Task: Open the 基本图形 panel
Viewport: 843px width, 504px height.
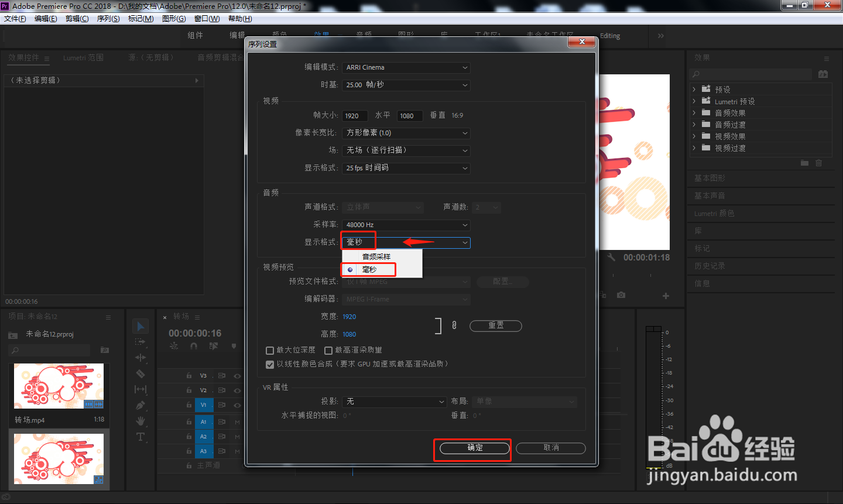Action: 710,178
